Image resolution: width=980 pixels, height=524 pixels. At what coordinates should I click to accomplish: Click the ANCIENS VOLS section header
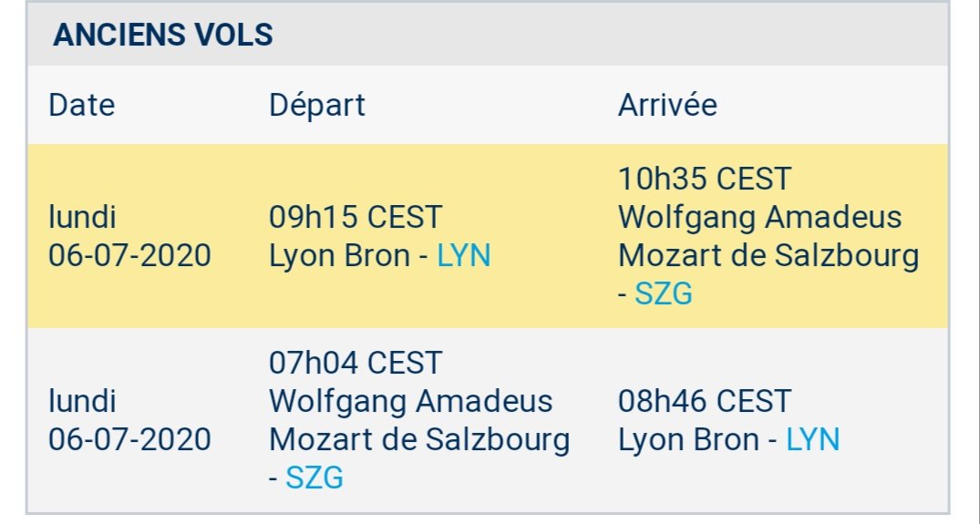point(163,35)
